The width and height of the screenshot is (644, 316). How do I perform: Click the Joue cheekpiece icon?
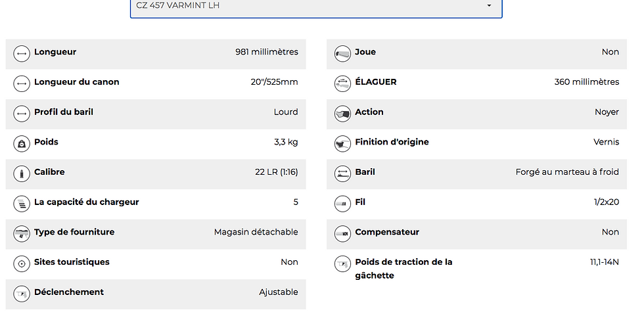point(342,53)
